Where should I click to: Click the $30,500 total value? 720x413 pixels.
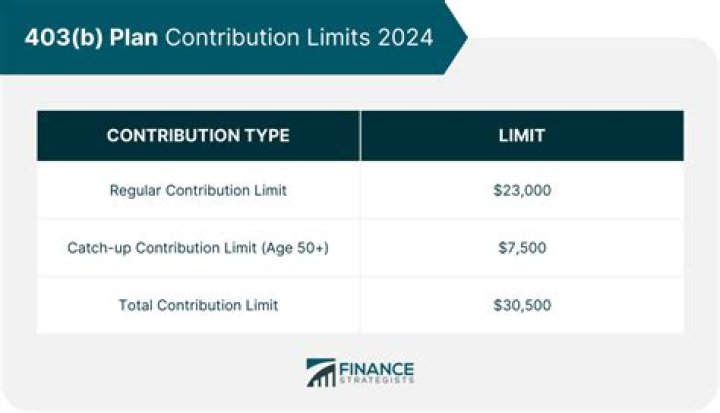pyautogui.click(x=521, y=304)
